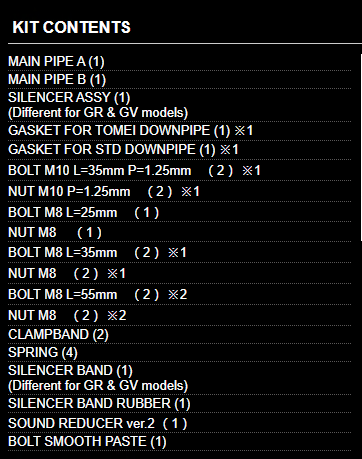
Task: Click the ※2 mark beside NUT M8
Action: [117, 315]
